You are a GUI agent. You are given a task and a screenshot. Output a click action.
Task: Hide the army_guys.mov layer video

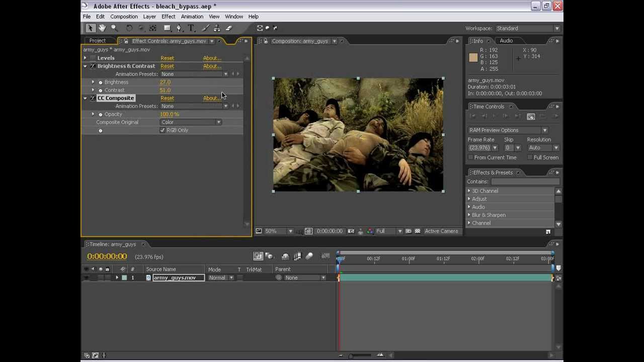coord(87,278)
